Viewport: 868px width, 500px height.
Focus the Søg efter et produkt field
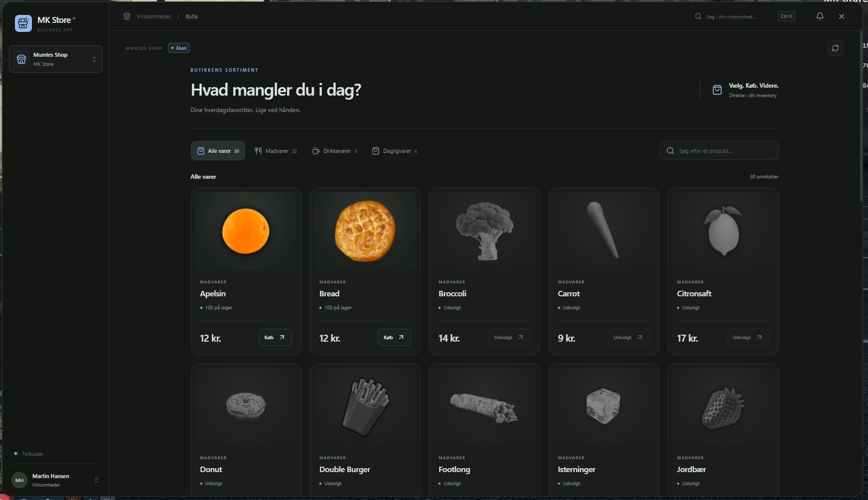tap(719, 151)
